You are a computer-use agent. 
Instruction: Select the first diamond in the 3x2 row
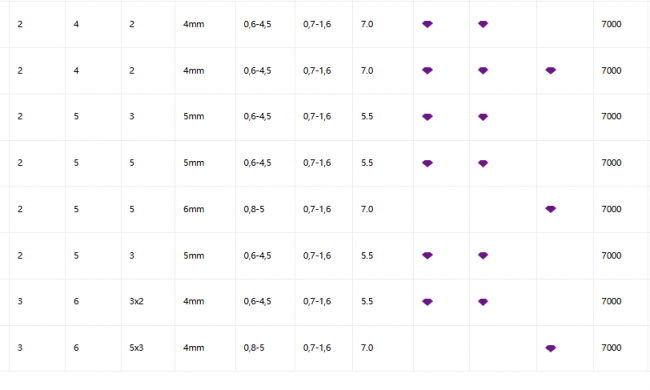pyautogui.click(x=427, y=302)
